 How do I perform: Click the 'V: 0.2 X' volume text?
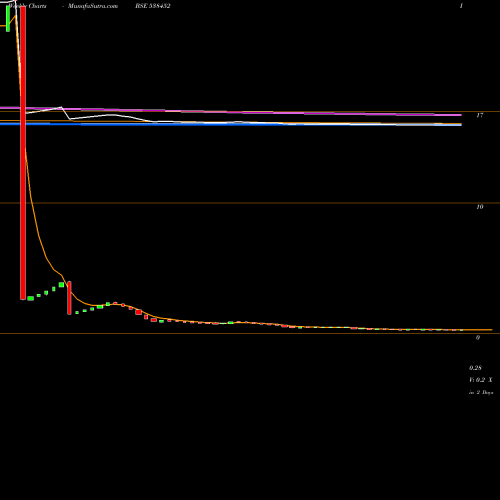coord(481,380)
